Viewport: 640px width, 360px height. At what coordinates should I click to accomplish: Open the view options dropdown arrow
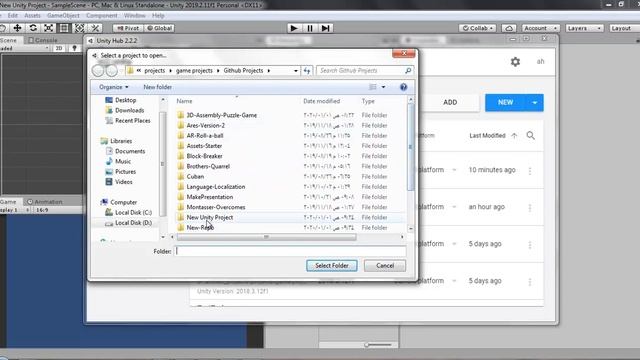(x=383, y=87)
